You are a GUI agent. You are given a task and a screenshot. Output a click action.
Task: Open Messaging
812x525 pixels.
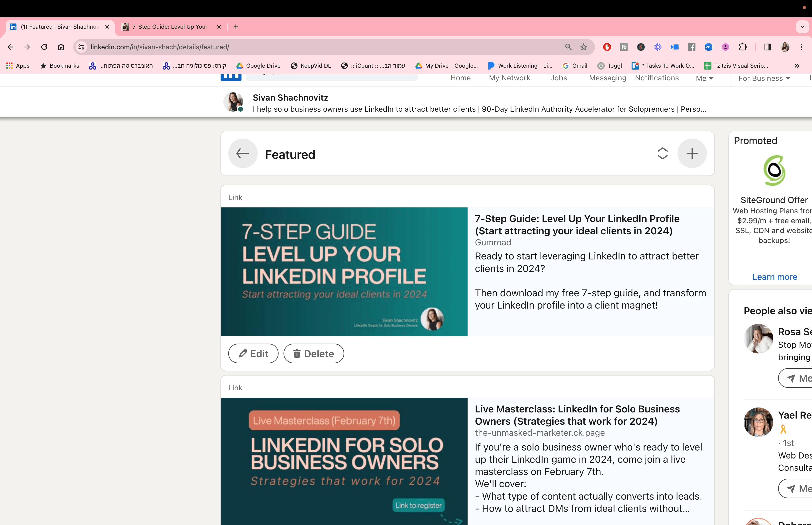click(608, 78)
